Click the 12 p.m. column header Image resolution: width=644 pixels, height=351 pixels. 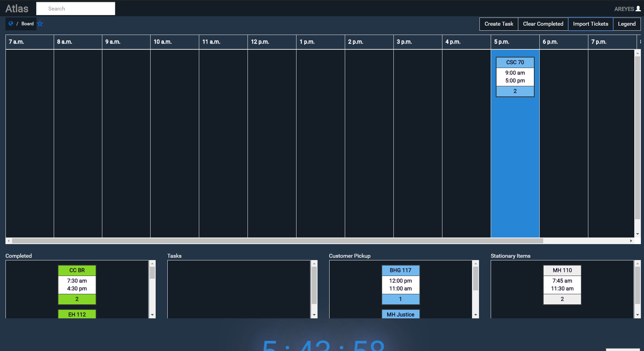272,42
